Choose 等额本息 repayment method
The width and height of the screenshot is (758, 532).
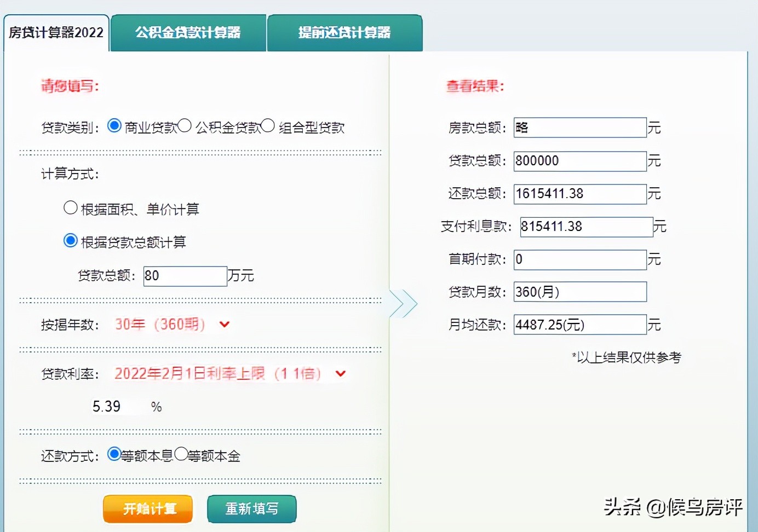113,454
